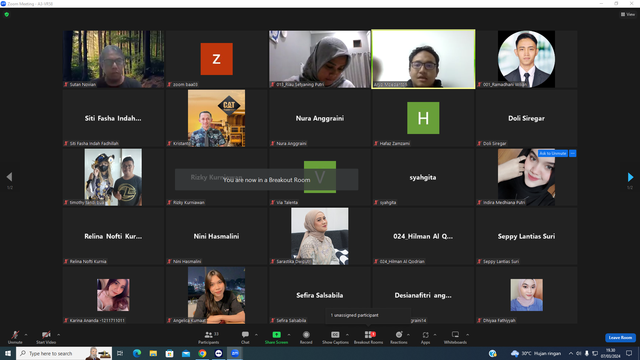Open more options on Indira Medhiana Putri tile
This screenshot has height=360, width=640.
tap(573, 153)
